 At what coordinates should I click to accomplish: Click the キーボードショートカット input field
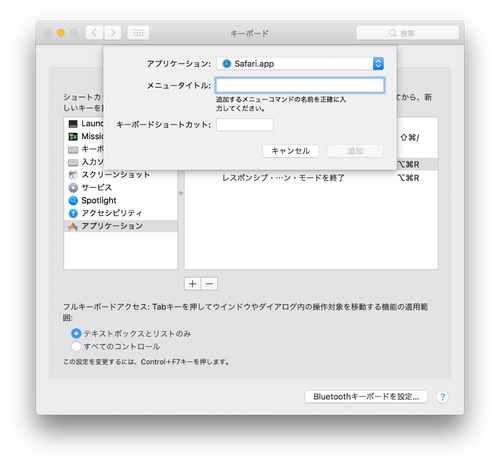tap(245, 125)
